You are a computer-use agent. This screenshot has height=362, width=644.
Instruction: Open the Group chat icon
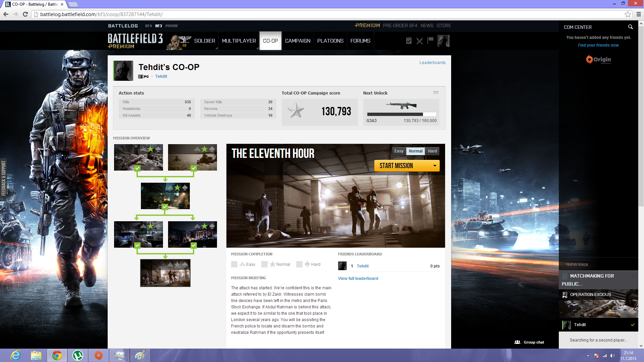click(x=518, y=342)
